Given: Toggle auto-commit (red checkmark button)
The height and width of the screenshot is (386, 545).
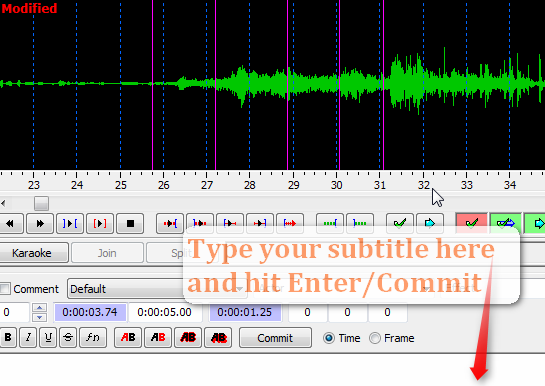Looking at the screenshot, I should (x=471, y=223).
